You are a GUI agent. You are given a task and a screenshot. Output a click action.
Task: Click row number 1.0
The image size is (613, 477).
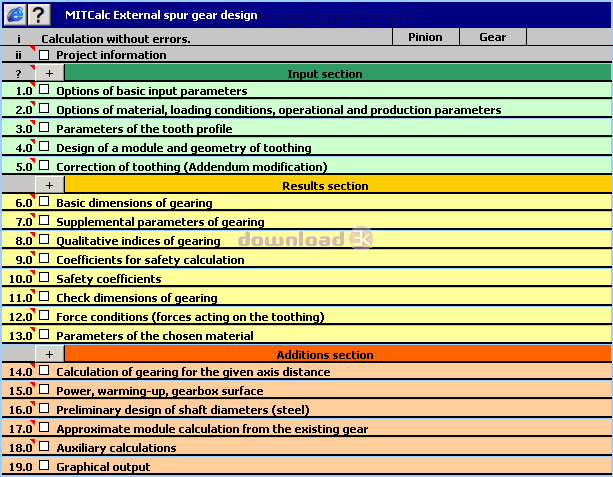click(x=24, y=91)
